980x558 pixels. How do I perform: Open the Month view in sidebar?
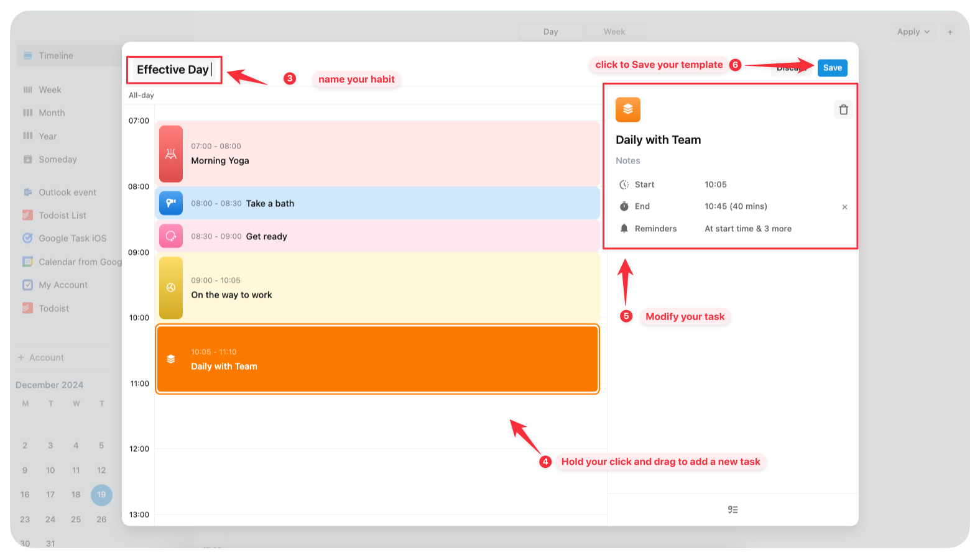pyautogui.click(x=52, y=113)
